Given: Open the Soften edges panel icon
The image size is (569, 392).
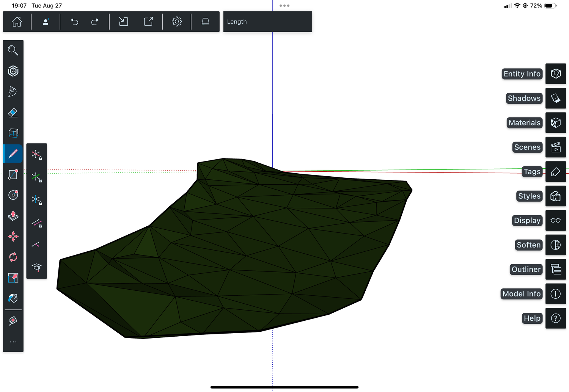Looking at the screenshot, I should (556, 245).
